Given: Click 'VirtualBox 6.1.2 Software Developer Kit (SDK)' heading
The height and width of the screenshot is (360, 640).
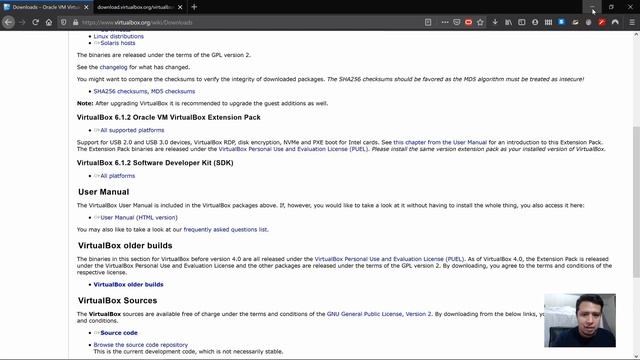Looking at the screenshot, I should 155,163.
